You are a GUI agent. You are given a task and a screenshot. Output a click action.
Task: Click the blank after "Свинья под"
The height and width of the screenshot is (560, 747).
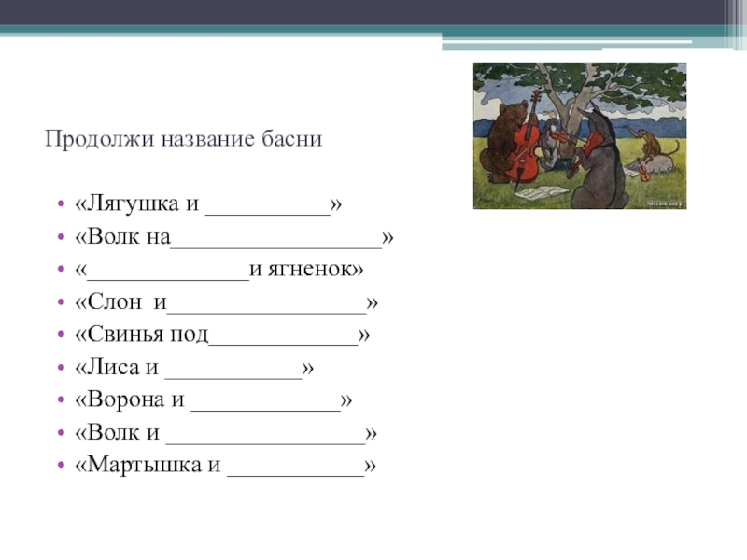tap(283, 336)
